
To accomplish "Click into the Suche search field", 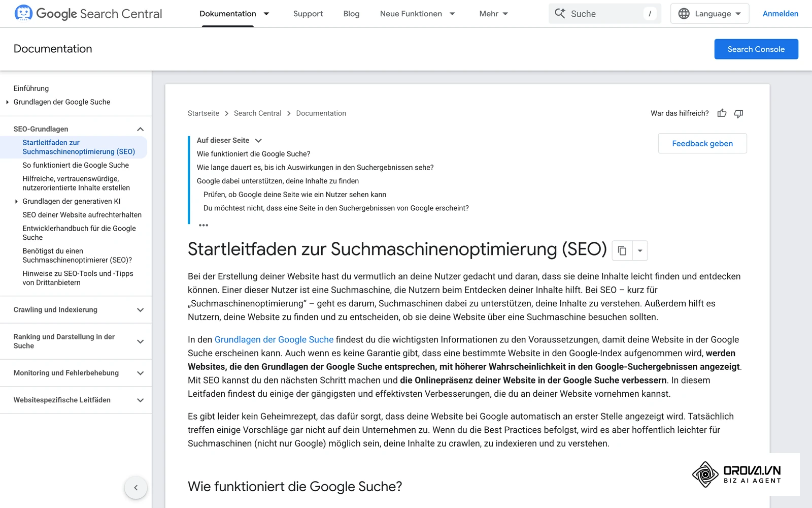I will pos(605,14).
